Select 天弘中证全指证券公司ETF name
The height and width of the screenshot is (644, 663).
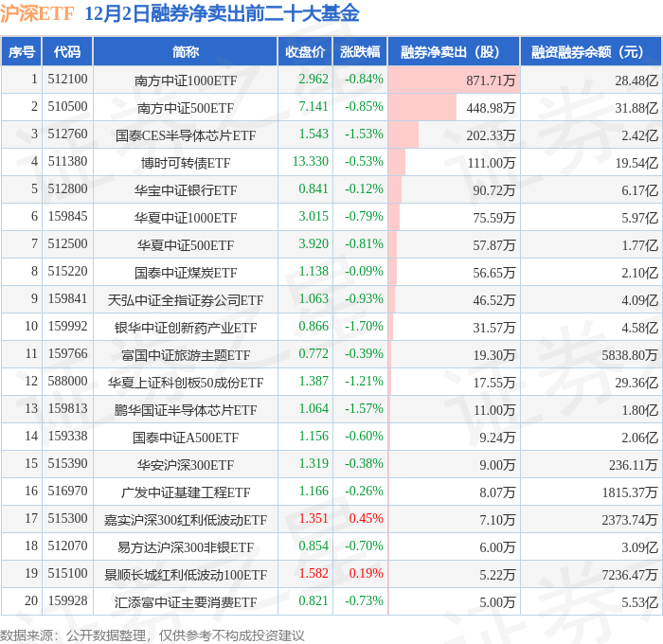[186, 300]
